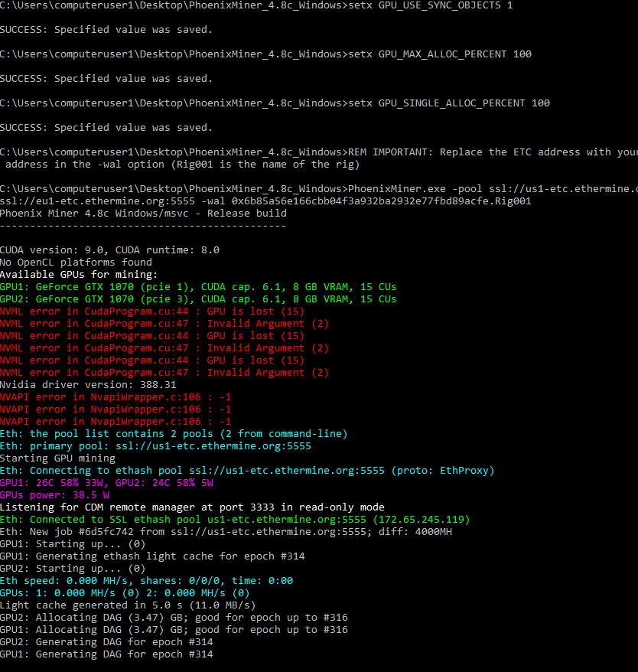Click the 'GPU2: Allocating DAG (3.47) GB' line
The image size is (638, 672).
pyautogui.click(x=174, y=618)
